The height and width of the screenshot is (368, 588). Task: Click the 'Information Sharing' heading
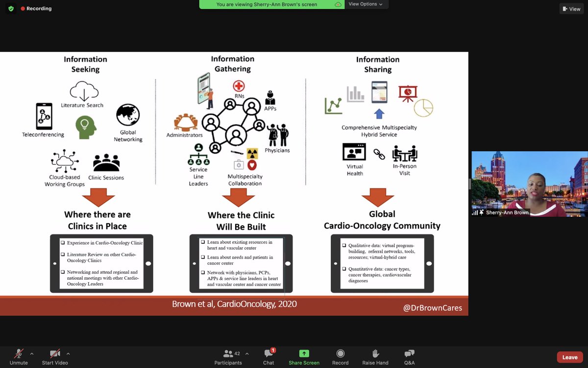[x=378, y=64]
